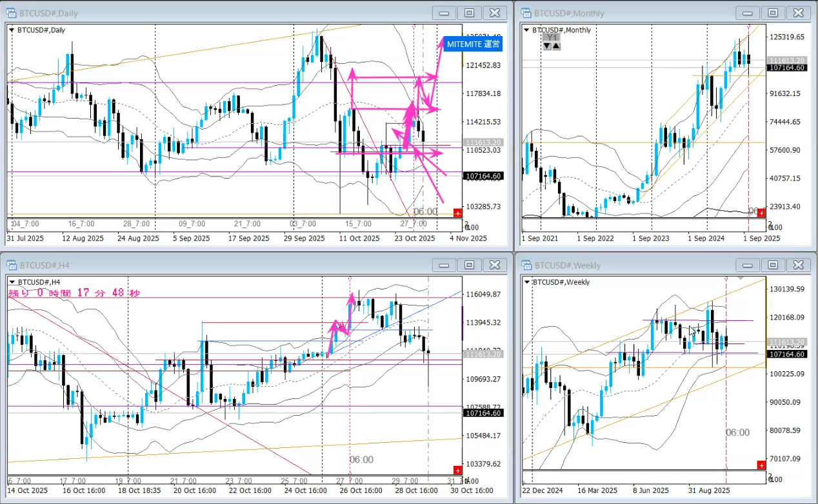Open the triangle menu beside BTCUSD#,H4 label

pos(12,282)
